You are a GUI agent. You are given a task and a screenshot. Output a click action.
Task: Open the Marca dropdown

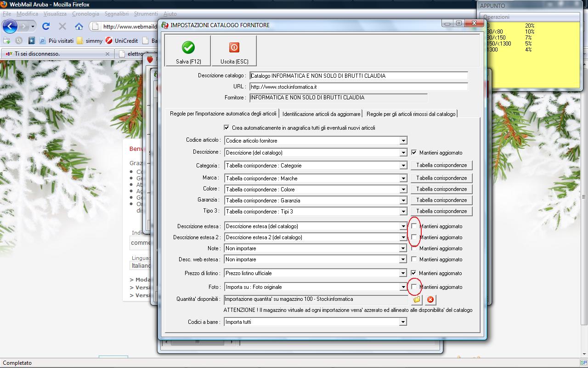point(403,178)
